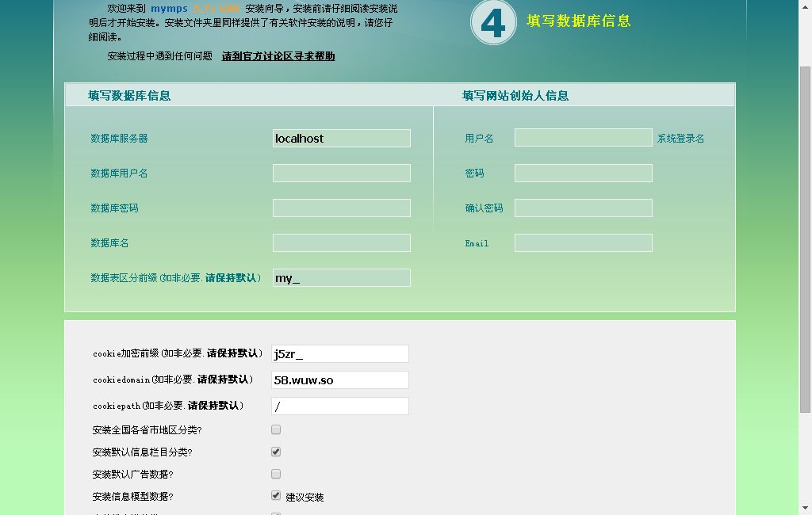
Task: Select the 数据库用户名 input field
Action: tap(341, 173)
